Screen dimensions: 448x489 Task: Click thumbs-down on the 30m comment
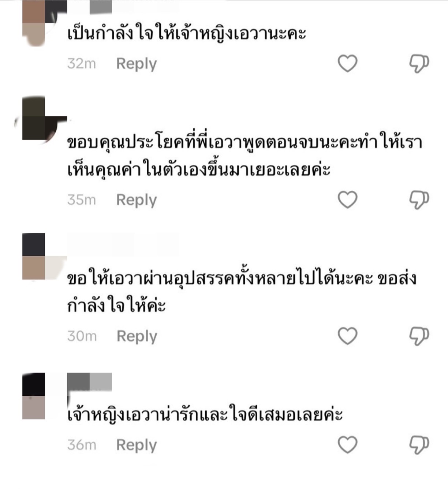(x=419, y=336)
